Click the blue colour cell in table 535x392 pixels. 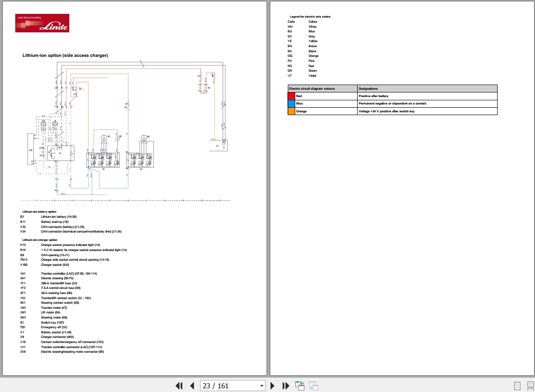292,104
